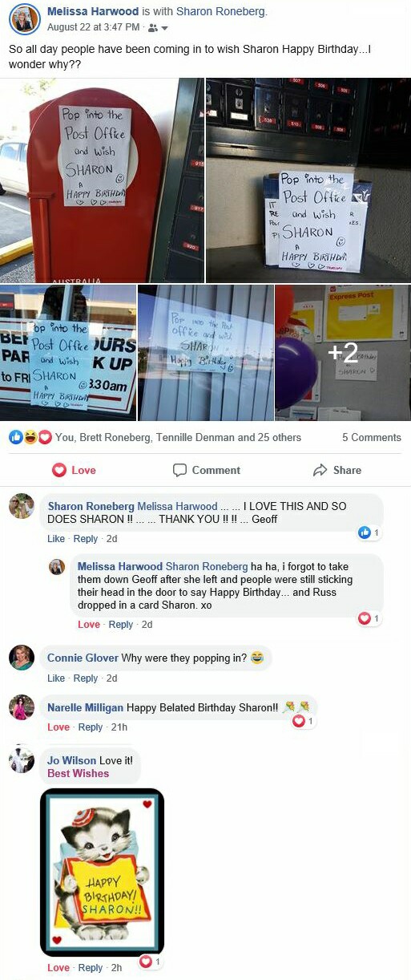Open Melissa Harwood's profile picture at top
This screenshot has height=980, width=411.
tap(24, 19)
